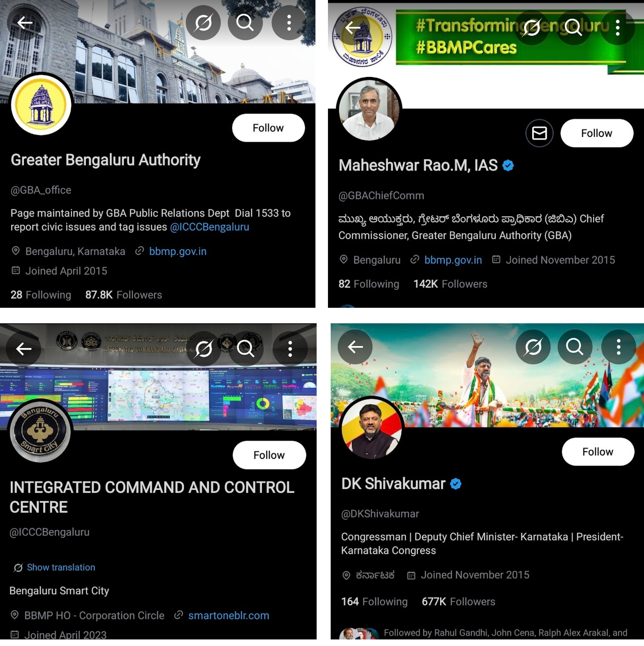644x646 pixels.
Task: Tap Grok icon on DK Shivakumar profile
Action: [x=533, y=347]
